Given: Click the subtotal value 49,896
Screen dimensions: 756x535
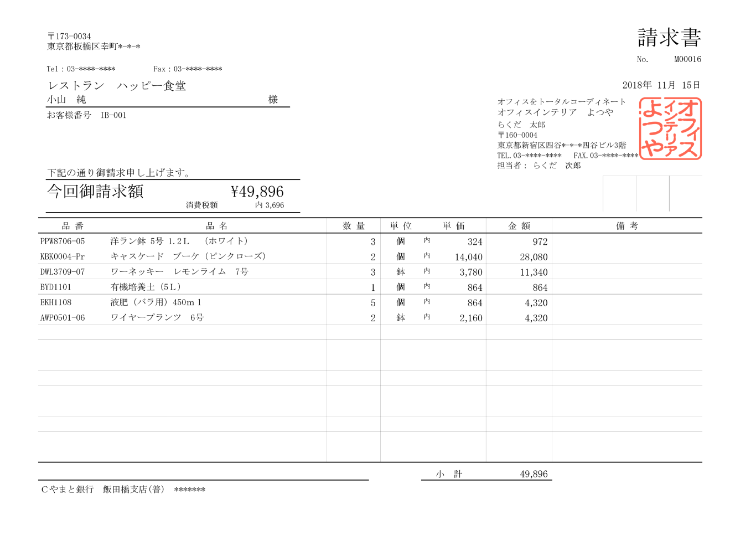Looking at the screenshot, I should (x=534, y=474).
